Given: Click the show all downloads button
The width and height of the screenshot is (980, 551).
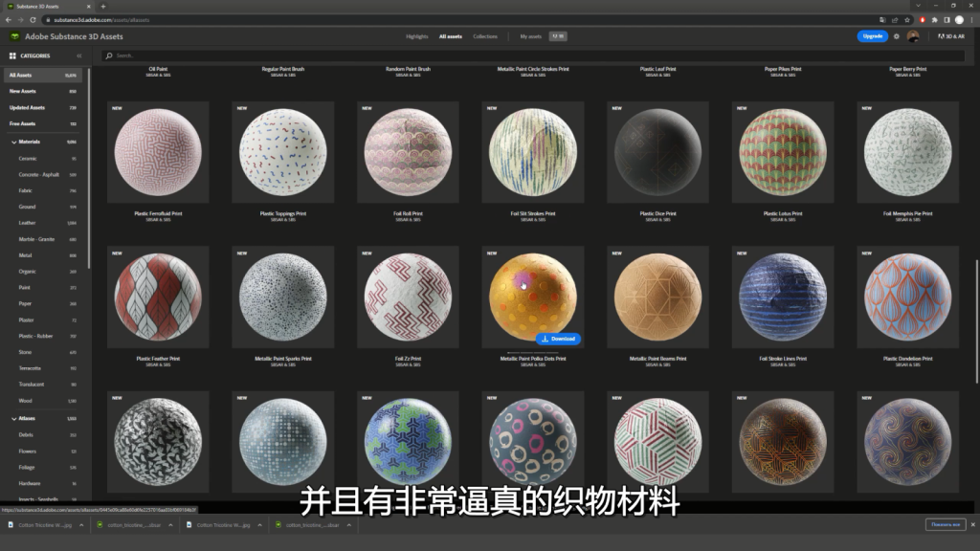Looking at the screenshot, I should click(x=946, y=525).
